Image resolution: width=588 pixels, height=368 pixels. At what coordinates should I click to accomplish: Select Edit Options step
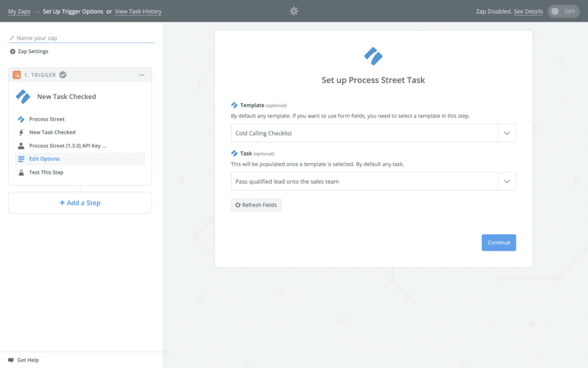tap(79, 159)
